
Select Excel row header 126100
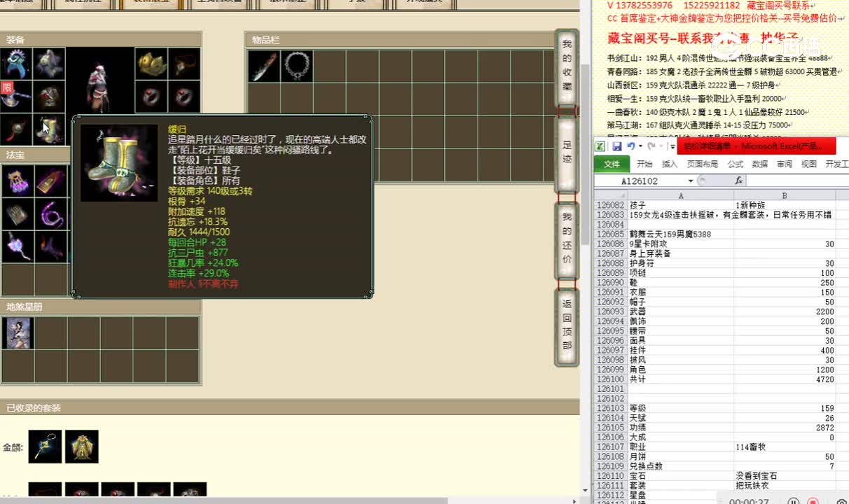coord(610,379)
